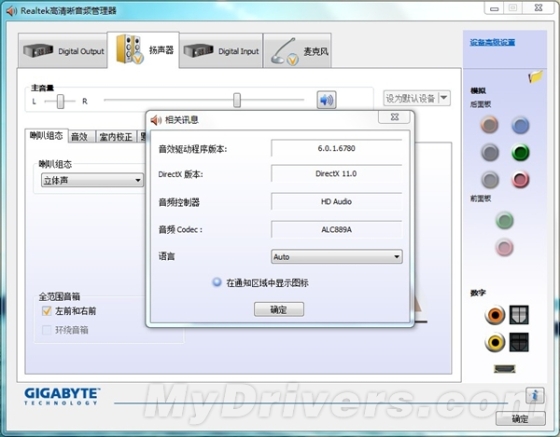Toggle the 环绕音箱 surround speakers checkbox

(46, 330)
